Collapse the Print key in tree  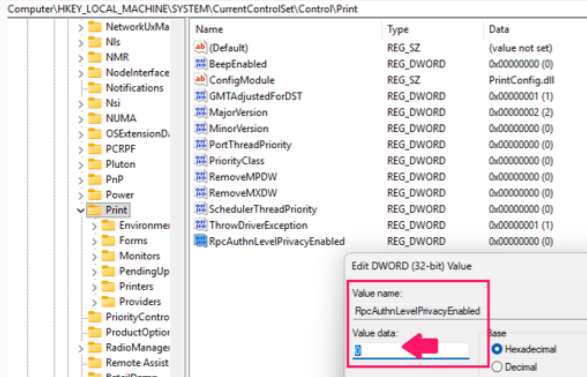[x=80, y=210]
